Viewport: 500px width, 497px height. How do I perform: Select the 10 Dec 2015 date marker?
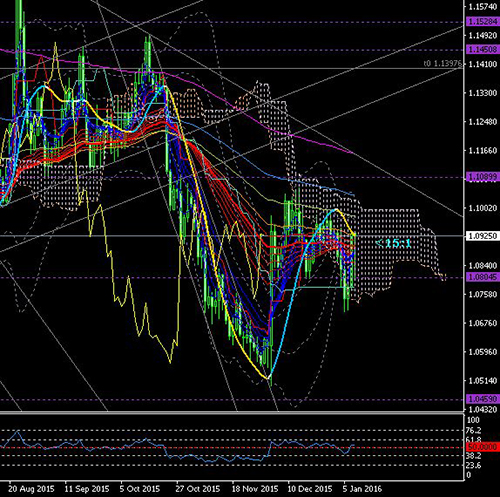click(310, 489)
